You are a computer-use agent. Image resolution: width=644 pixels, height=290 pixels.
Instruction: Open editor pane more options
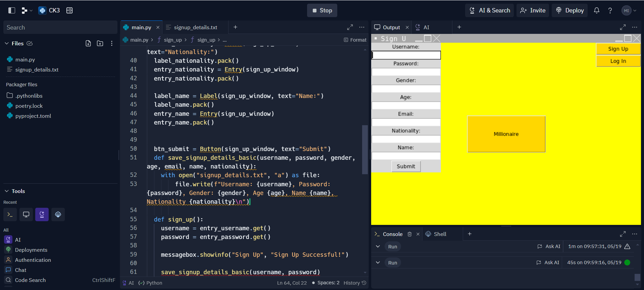coord(362,27)
